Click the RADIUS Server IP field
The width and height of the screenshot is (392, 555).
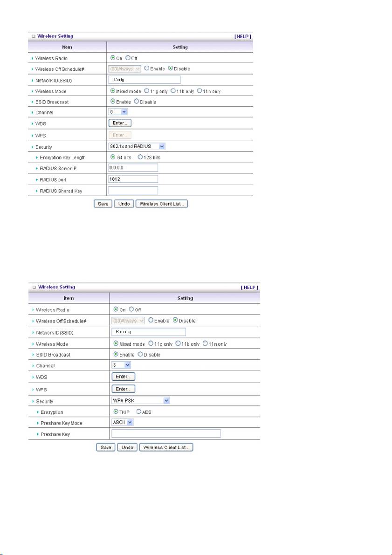(133, 168)
